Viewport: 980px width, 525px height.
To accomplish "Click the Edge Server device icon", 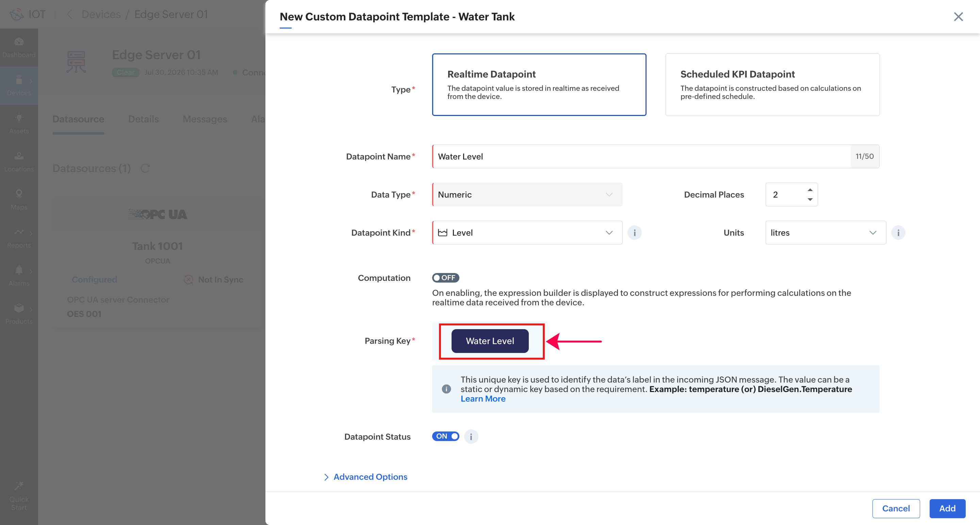I will pos(76,62).
